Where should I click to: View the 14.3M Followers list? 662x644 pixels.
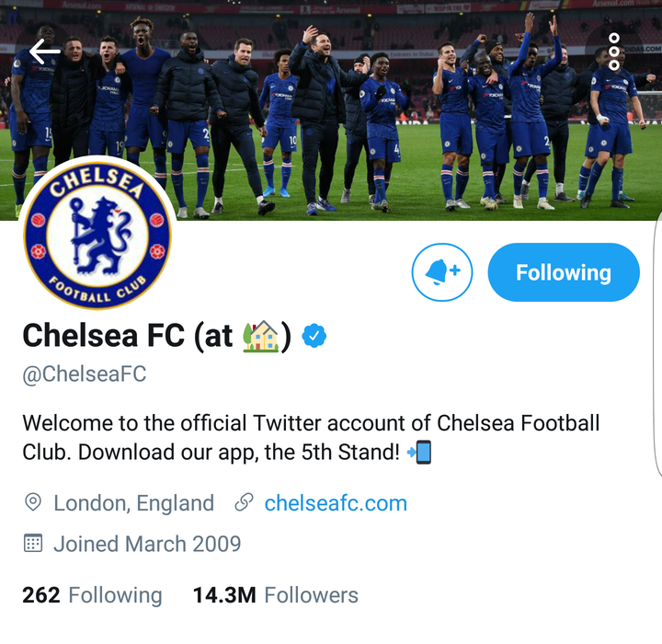275,595
